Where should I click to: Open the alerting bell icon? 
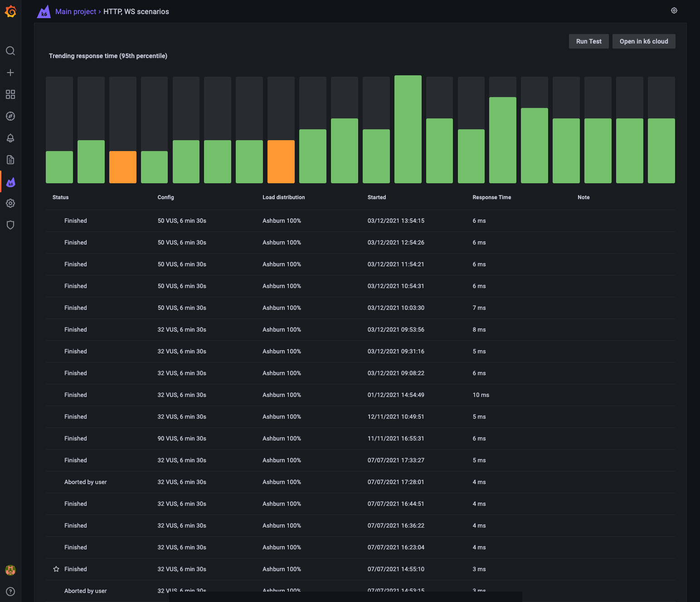pos(10,138)
